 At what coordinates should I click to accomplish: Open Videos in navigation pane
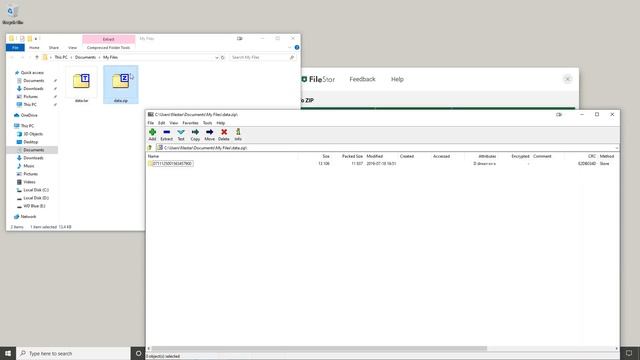(29, 182)
